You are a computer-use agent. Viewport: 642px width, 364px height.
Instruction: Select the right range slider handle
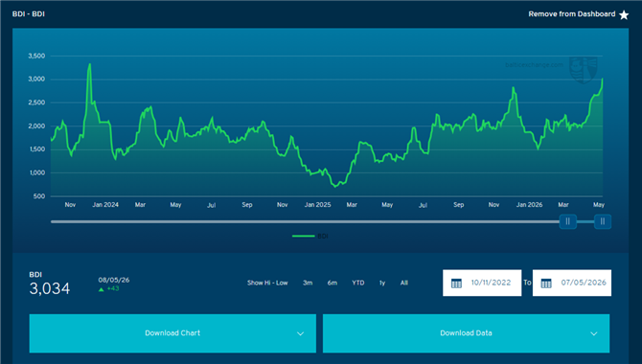[x=603, y=221]
